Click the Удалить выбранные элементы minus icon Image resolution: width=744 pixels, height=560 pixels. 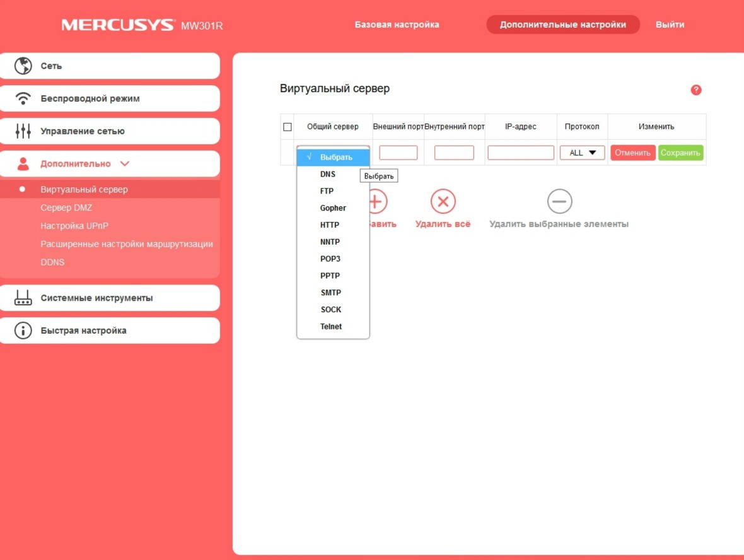559,202
